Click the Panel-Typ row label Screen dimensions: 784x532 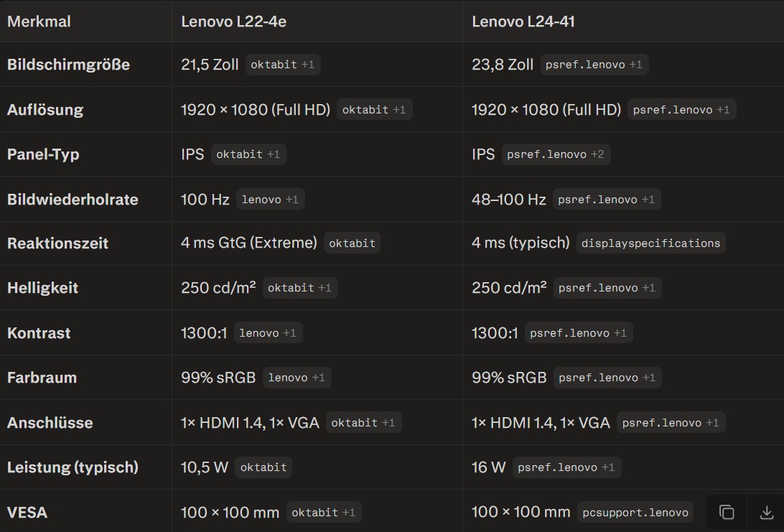43,154
